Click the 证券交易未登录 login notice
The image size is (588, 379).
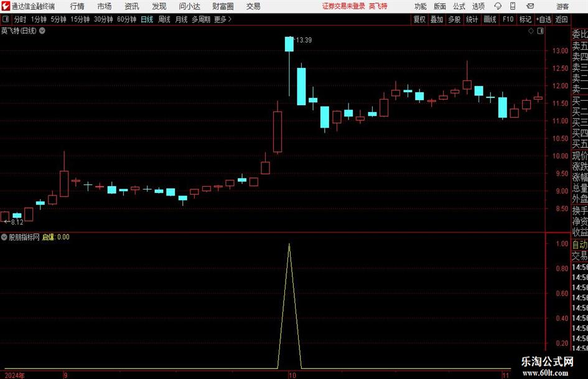click(343, 6)
